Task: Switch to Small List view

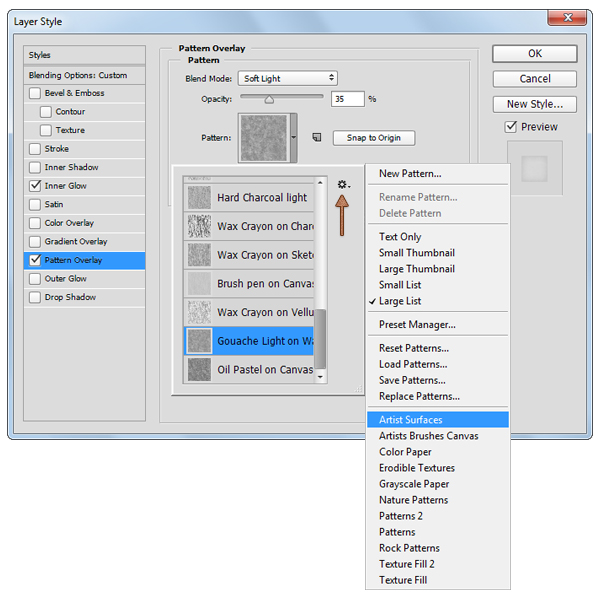Action: pos(437,285)
